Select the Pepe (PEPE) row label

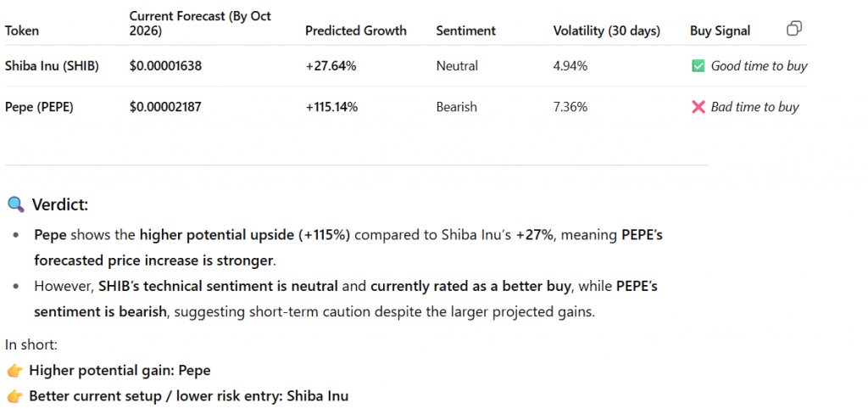(39, 107)
